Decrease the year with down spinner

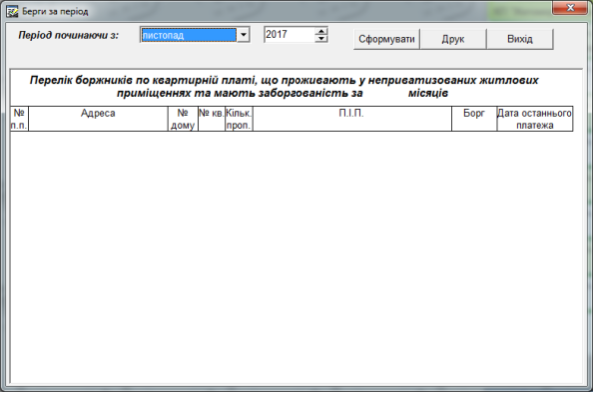pyautogui.click(x=321, y=38)
